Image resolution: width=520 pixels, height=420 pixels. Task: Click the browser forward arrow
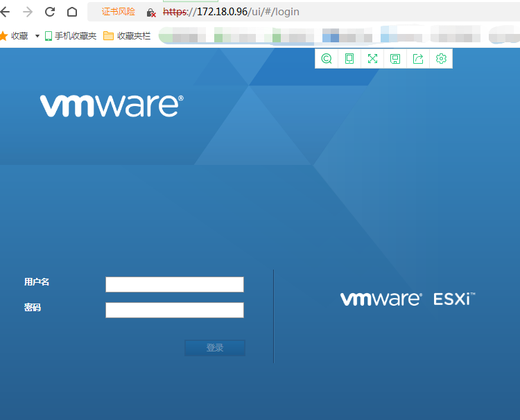pyautogui.click(x=28, y=12)
